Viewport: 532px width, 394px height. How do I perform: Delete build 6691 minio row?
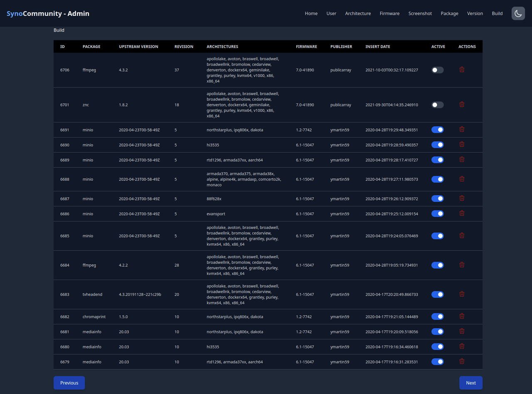coord(462,130)
